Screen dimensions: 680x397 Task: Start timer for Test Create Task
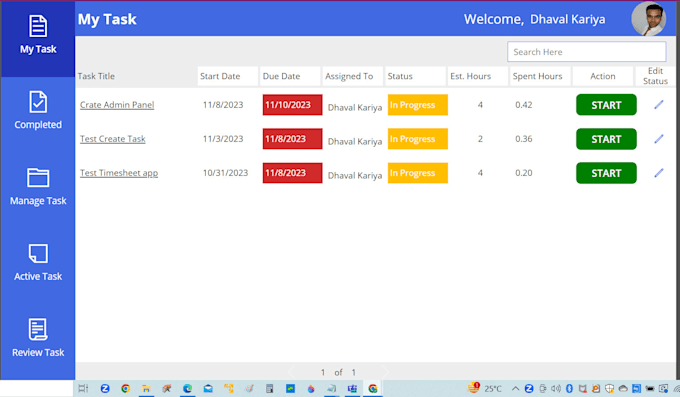tap(606, 139)
